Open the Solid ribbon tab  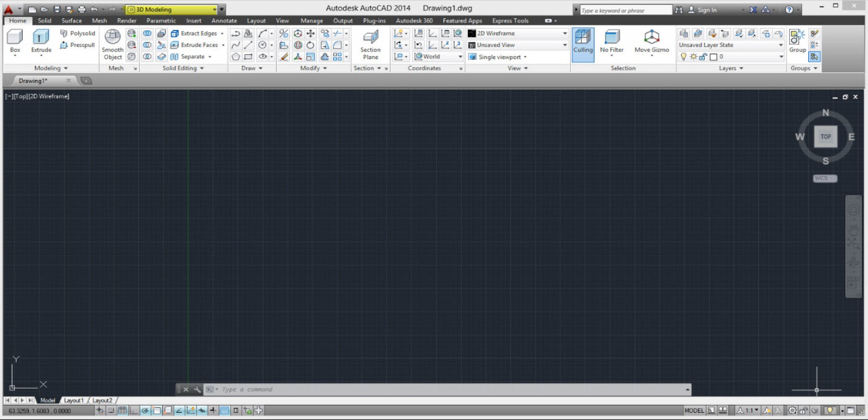[x=44, y=21]
